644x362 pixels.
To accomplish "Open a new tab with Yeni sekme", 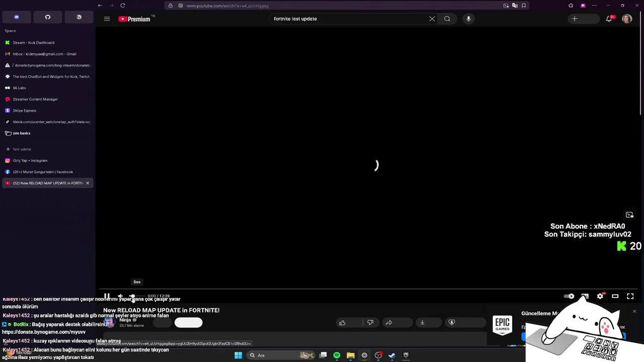I will pyautogui.click(x=48, y=149).
